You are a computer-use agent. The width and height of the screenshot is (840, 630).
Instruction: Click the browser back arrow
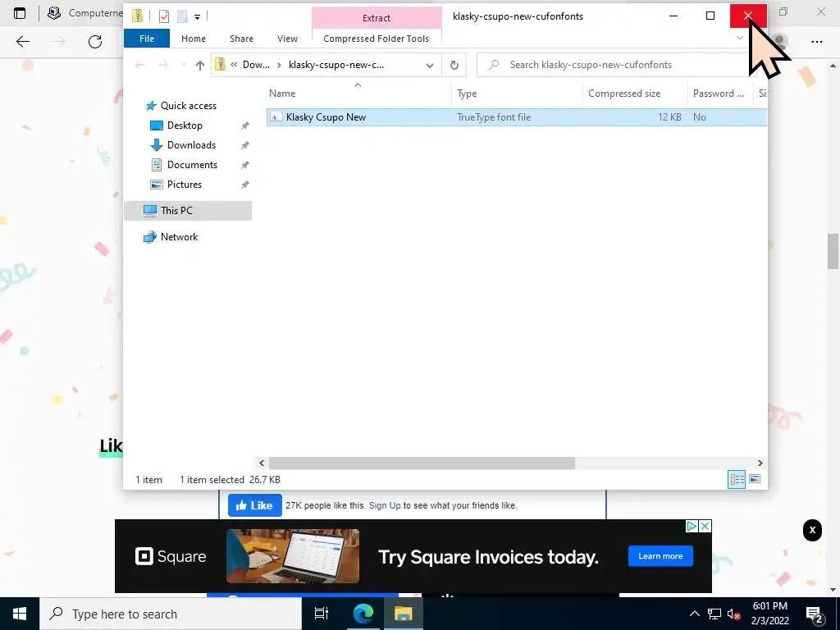point(22,42)
